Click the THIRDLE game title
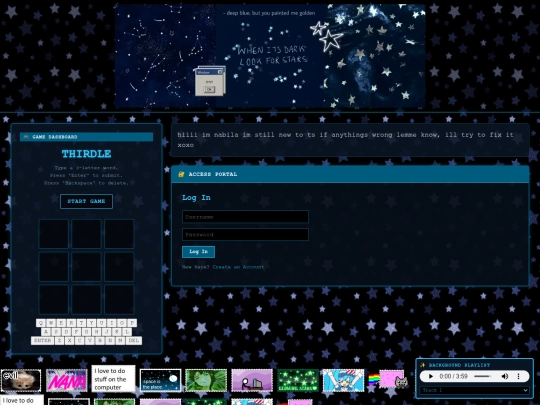The height and width of the screenshot is (405, 540). tap(86, 154)
